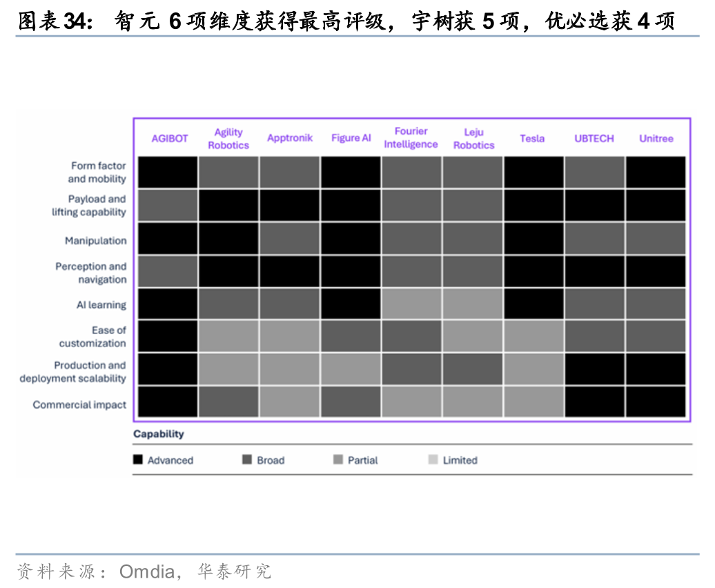Select the Limited legend swatch
715x588 pixels.
point(433,460)
